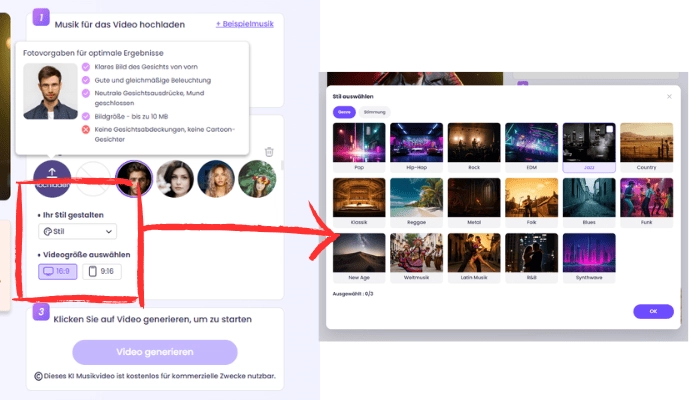Switch to the Stimmung tab
The width and height of the screenshot is (700, 400).
(x=374, y=112)
